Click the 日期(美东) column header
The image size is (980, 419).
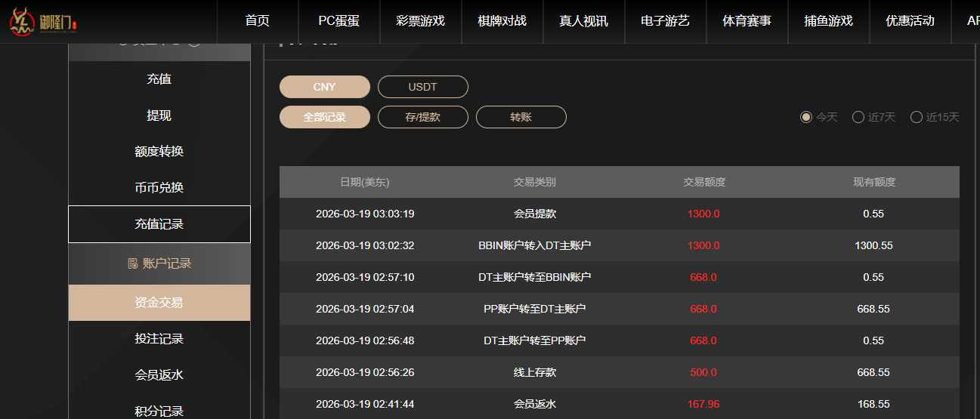tap(365, 182)
